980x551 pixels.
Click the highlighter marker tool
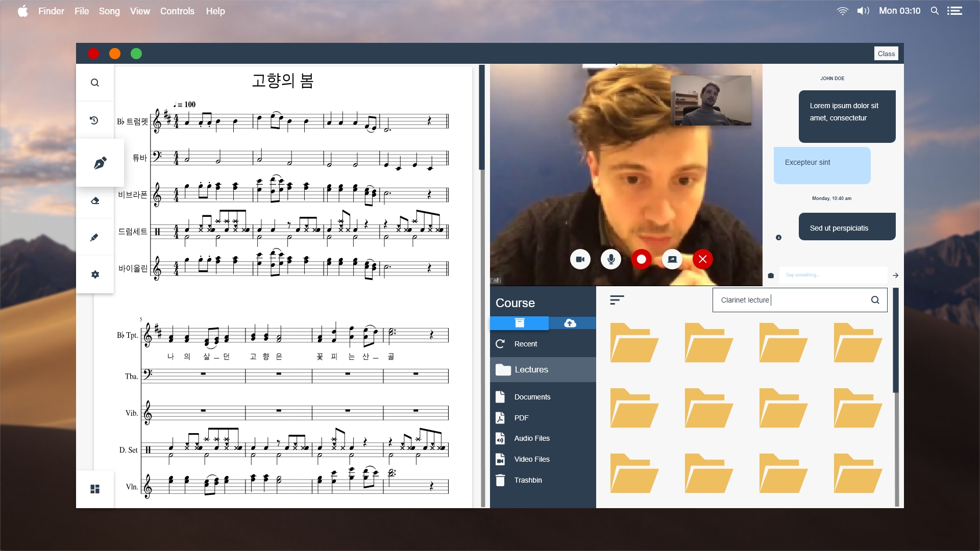(94, 238)
